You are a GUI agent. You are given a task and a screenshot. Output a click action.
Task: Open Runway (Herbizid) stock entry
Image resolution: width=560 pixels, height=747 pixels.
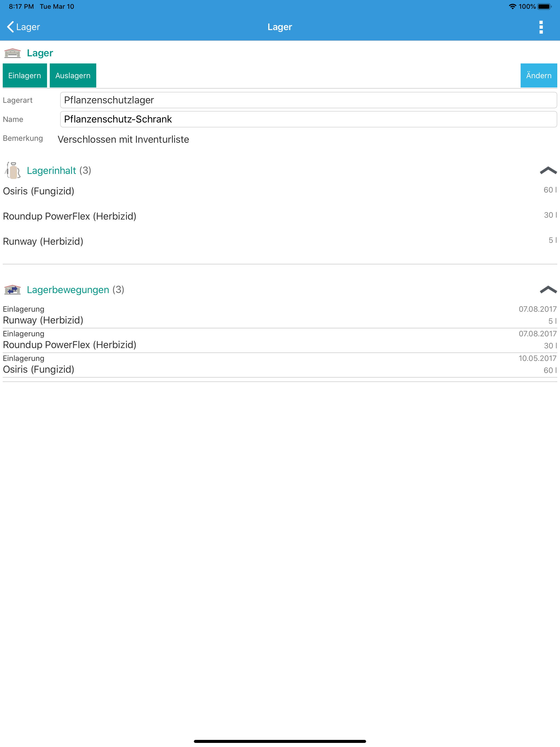280,241
